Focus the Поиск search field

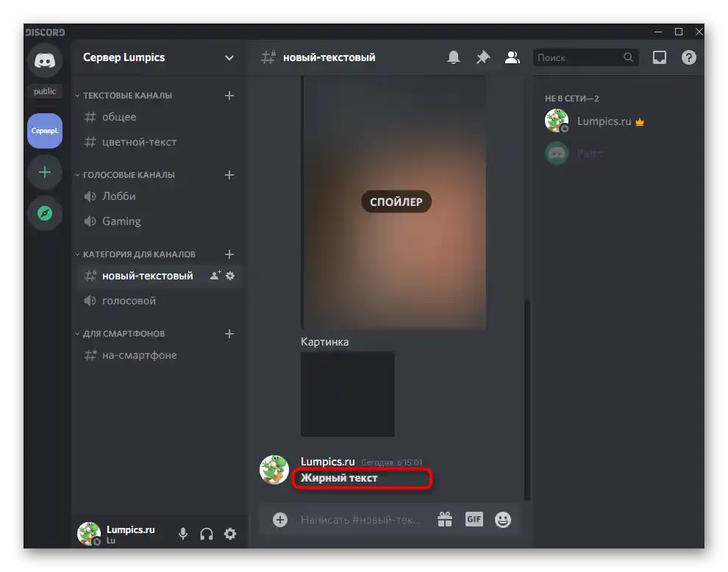click(x=586, y=57)
